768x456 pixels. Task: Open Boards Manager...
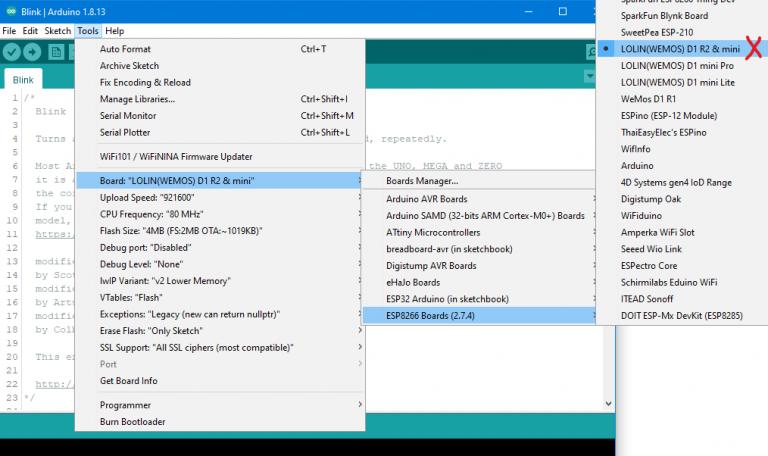tap(422, 181)
